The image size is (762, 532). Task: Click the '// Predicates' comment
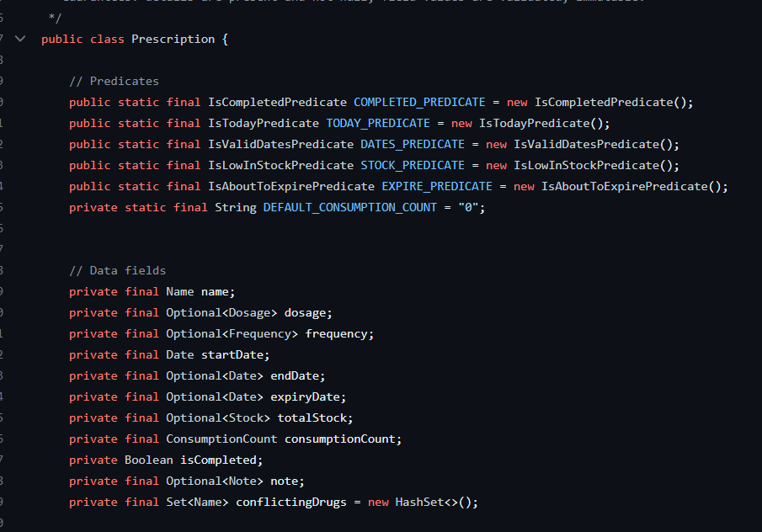[x=115, y=81]
